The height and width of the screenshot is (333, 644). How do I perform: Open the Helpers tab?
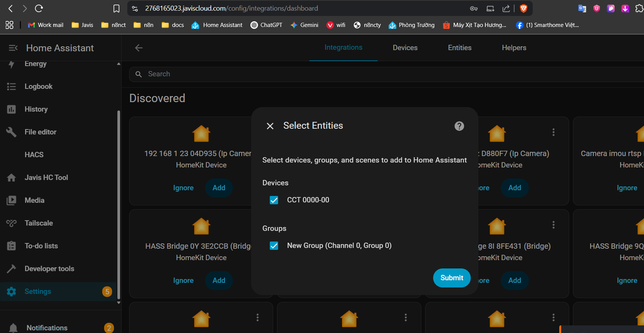pyautogui.click(x=514, y=48)
